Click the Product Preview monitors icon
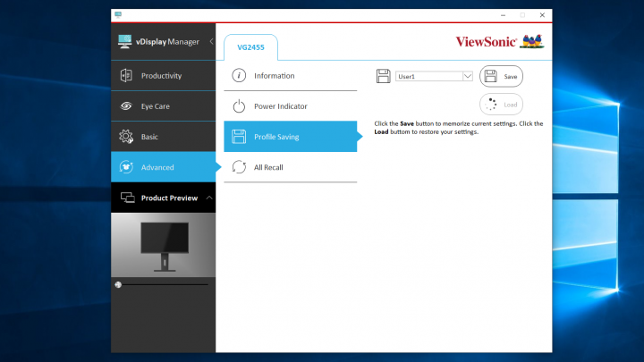 (x=127, y=198)
